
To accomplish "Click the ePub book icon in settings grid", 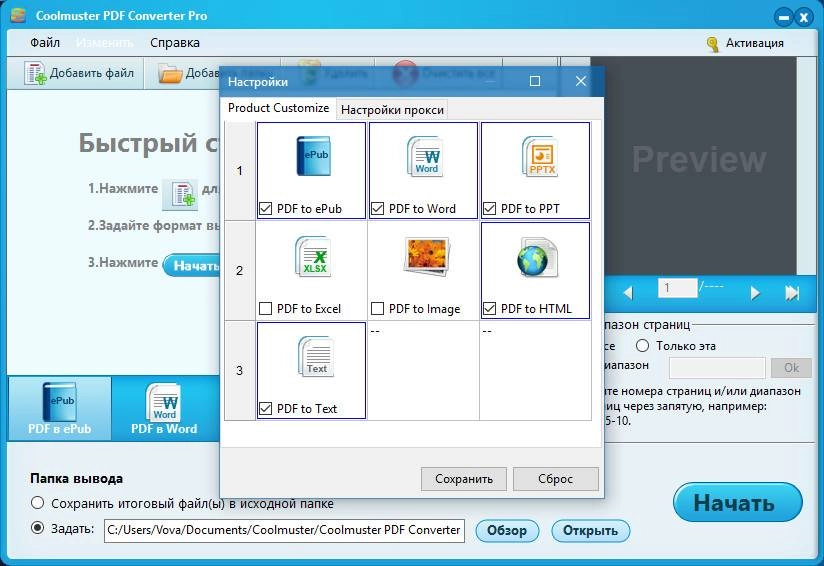I will [x=313, y=156].
